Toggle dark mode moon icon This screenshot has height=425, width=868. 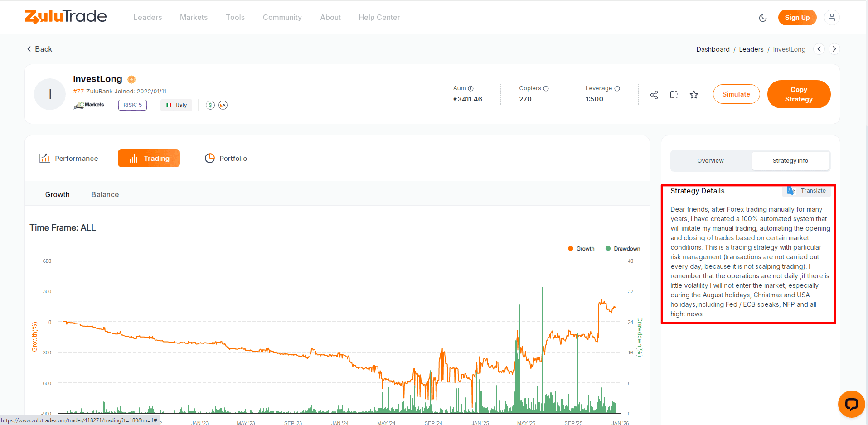click(x=763, y=18)
